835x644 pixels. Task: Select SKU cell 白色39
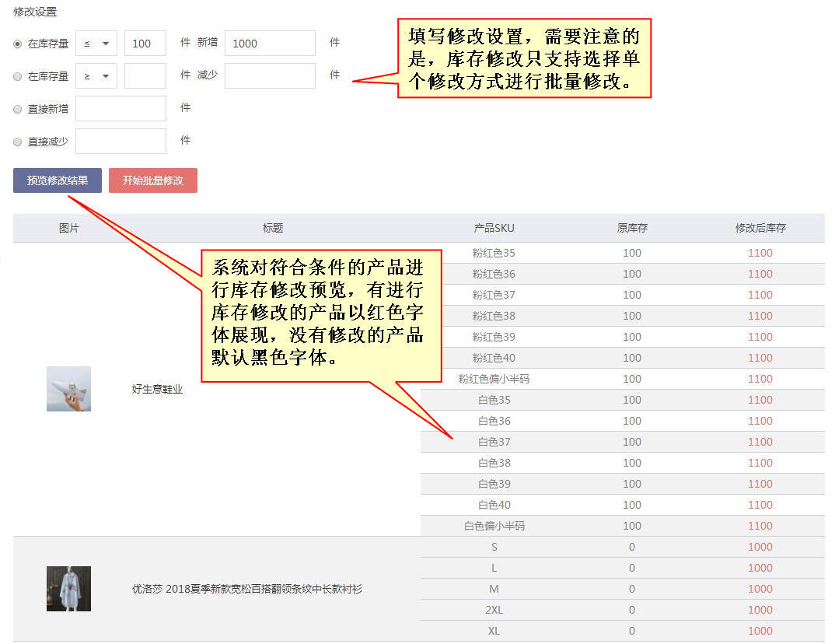[x=494, y=485]
